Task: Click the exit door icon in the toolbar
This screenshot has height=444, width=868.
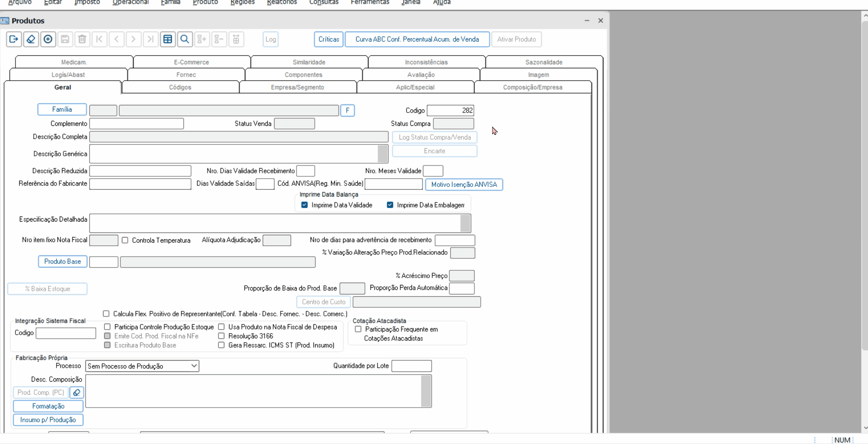Action: [14, 39]
